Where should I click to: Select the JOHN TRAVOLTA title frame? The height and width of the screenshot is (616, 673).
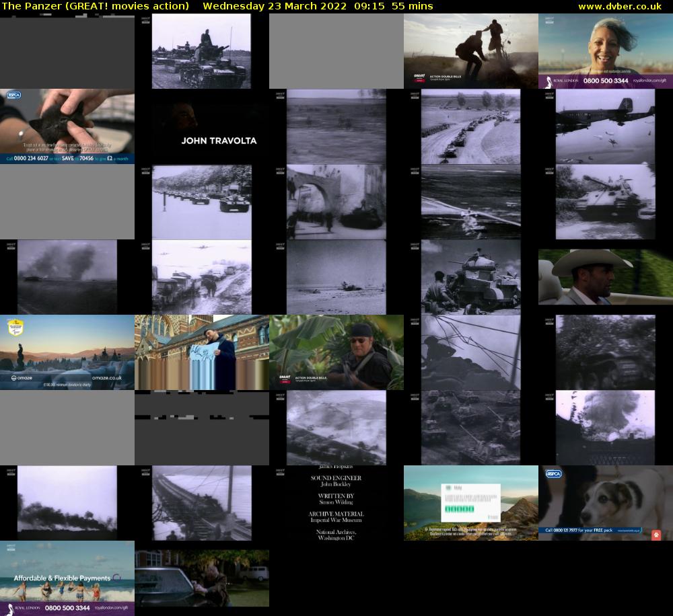coord(202,128)
